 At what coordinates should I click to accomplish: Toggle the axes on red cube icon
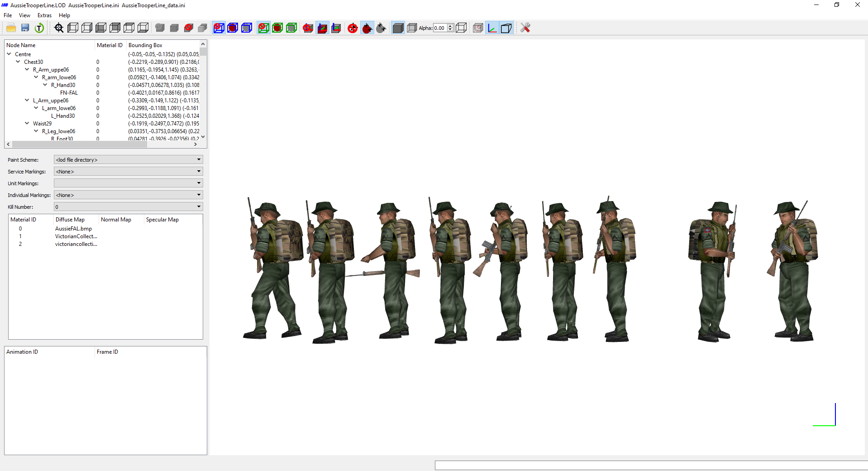(322, 28)
